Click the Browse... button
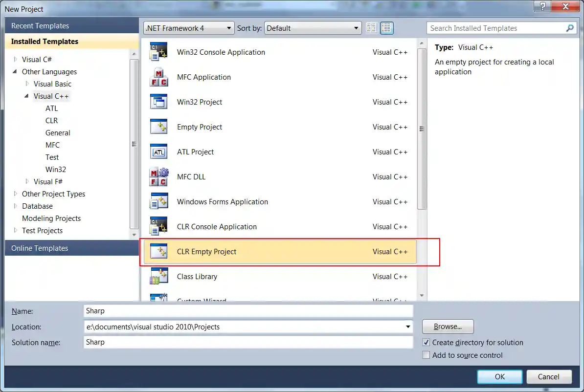This screenshot has width=584, height=392. (x=448, y=327)
